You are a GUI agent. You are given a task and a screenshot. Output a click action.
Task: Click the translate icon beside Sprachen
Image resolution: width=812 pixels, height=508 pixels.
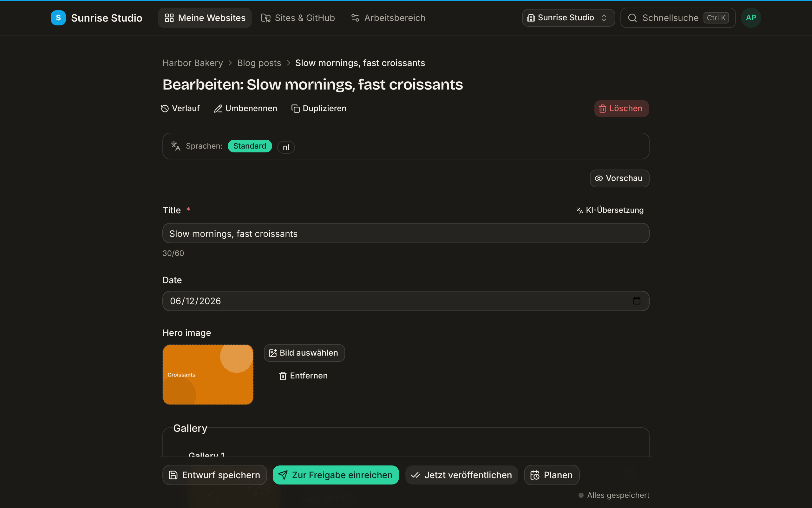175,146
